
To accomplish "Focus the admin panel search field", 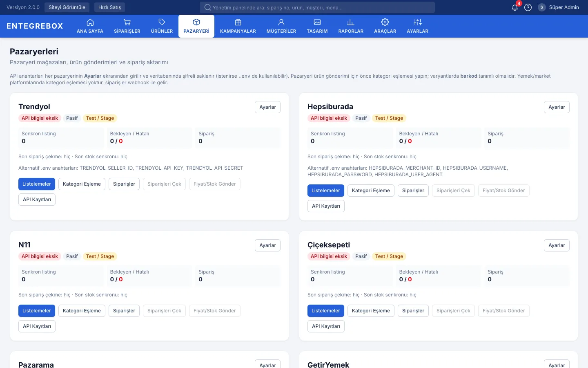I will pyautogui.click(x=317, y=7).
